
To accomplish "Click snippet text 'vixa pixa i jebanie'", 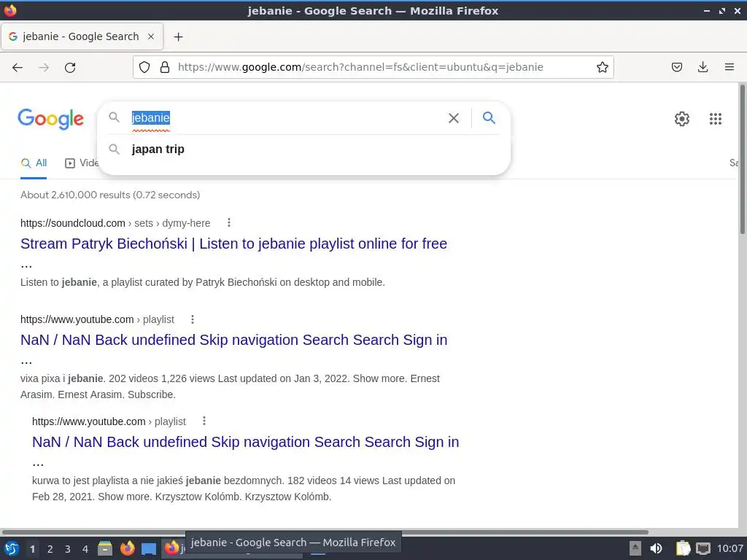I will [62, 378].
